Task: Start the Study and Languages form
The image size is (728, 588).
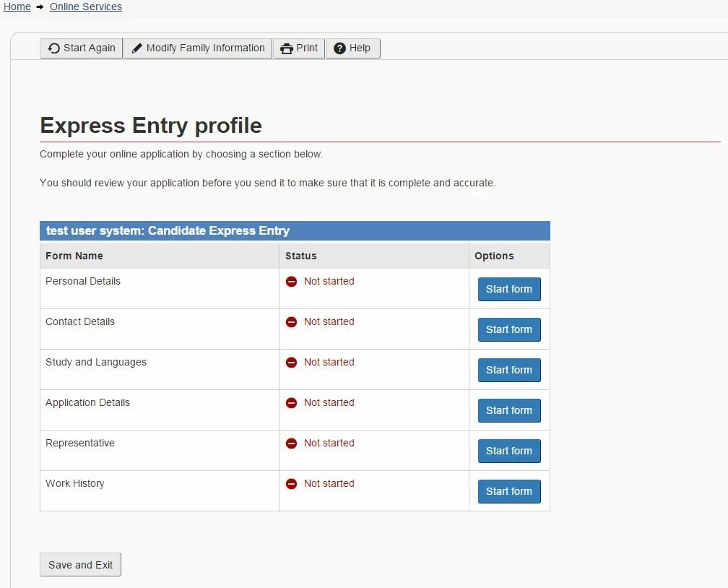Action: (509, 370)
